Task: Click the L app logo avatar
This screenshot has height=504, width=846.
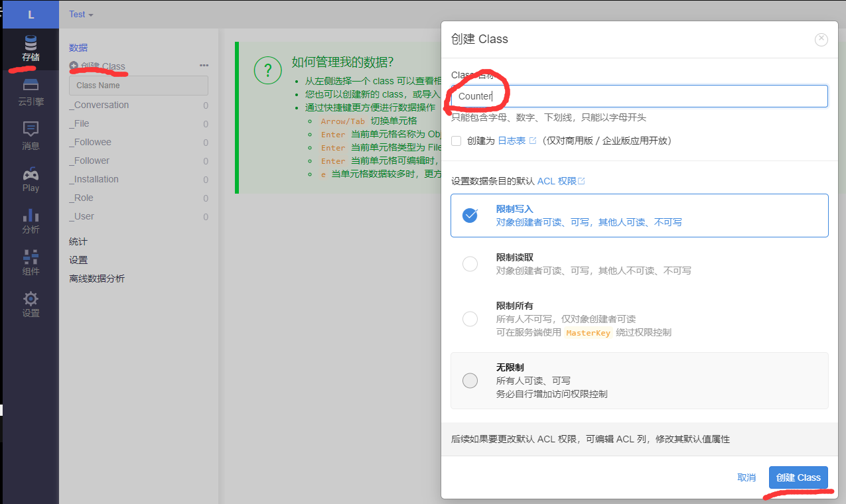Action: pyautogui.click(x=31, y=15)
